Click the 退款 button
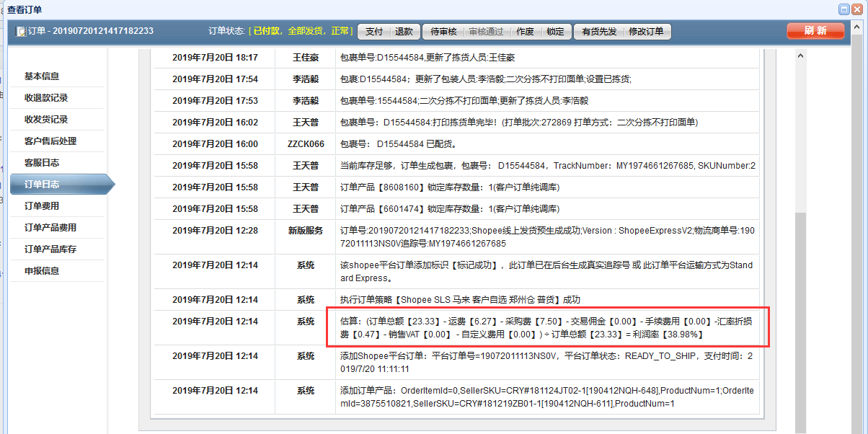868x434 pixels. pyautogui.click(x=404, y=32)
